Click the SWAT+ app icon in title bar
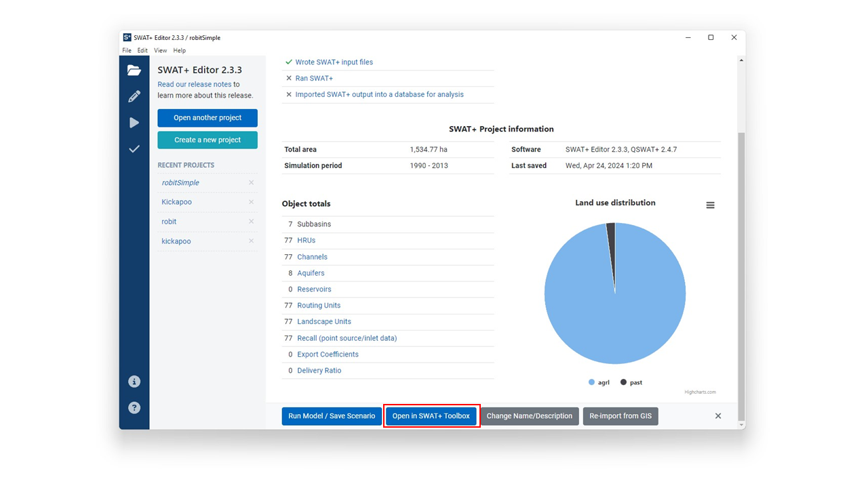The width and height of the screenshot is (868, 488). 127,37
